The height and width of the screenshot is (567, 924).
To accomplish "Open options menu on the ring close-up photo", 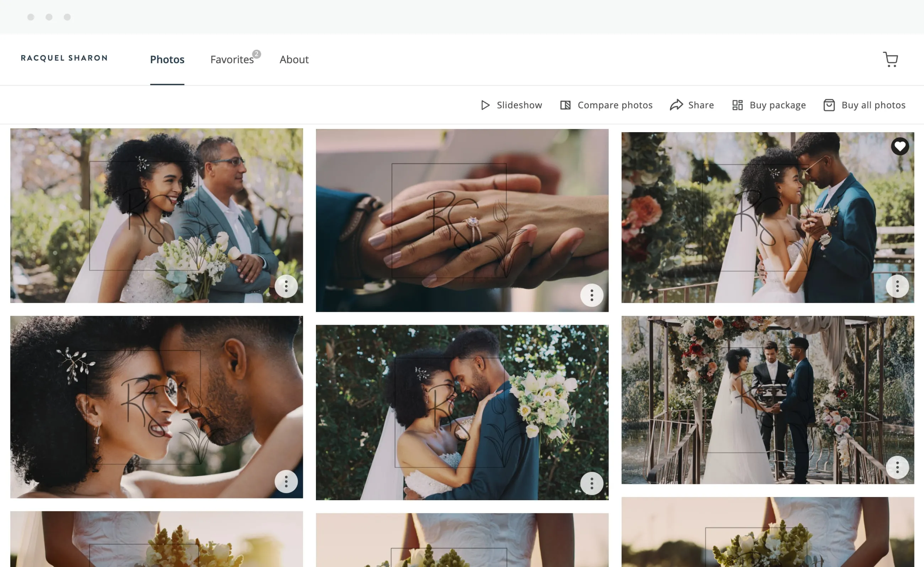I will tap(592, 295).
